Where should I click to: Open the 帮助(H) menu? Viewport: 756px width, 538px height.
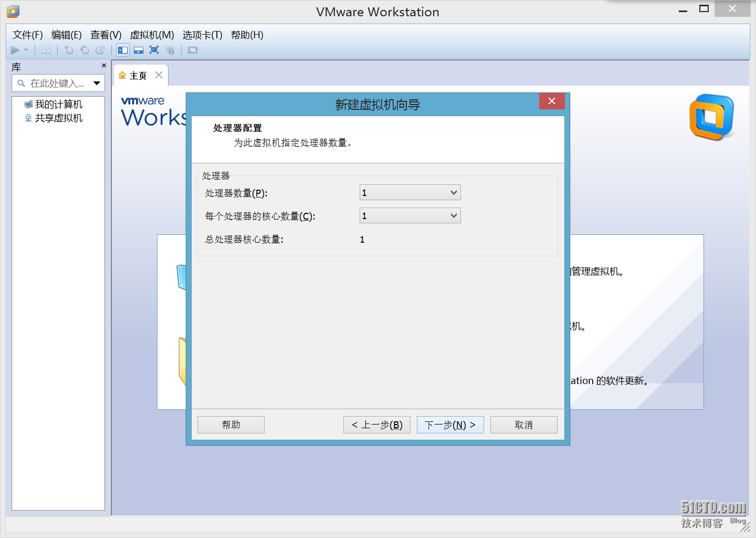(247, 35)
